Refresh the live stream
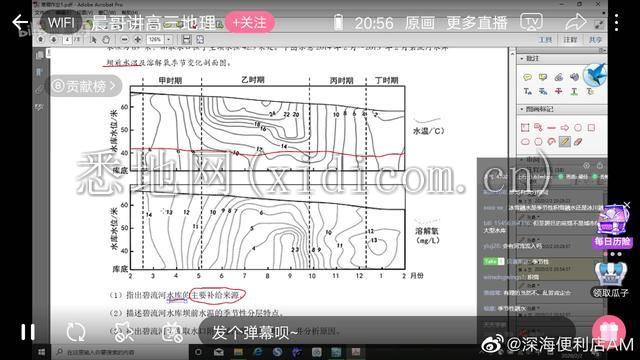 point(76,332)
